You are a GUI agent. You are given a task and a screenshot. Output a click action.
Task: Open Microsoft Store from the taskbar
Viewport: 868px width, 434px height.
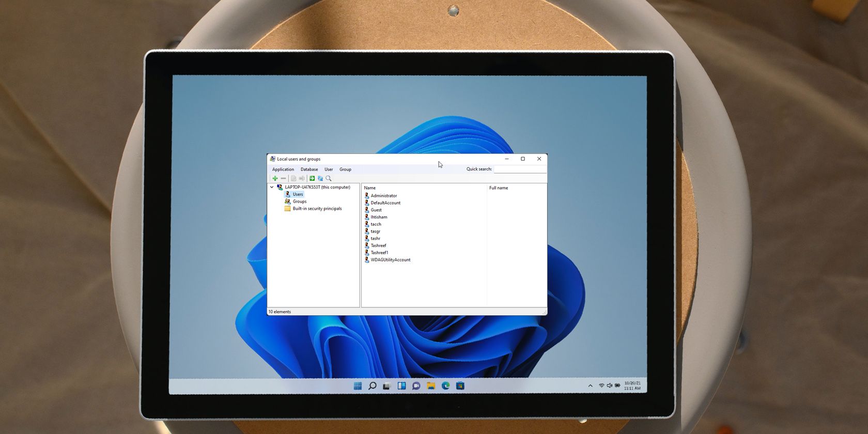pos(460,386)
